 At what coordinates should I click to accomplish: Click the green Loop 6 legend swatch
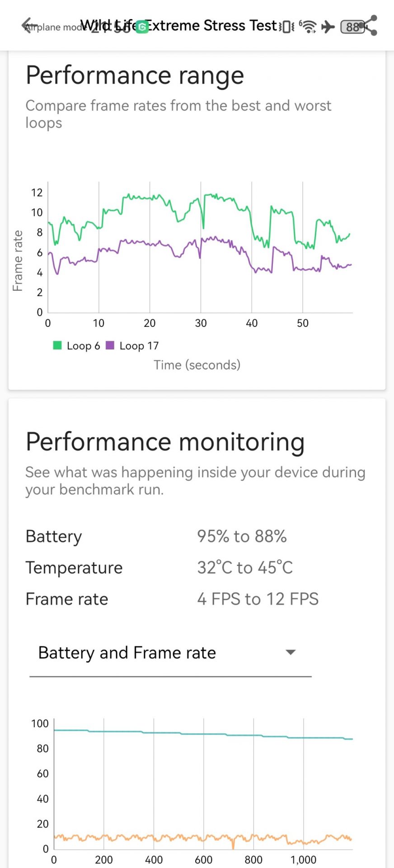57,345
